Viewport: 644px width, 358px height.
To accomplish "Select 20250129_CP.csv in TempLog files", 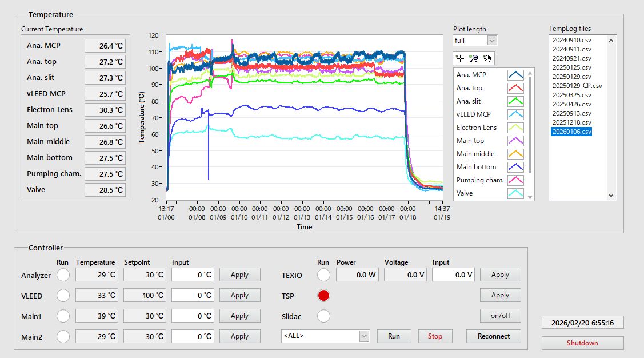I will point(577,86).
